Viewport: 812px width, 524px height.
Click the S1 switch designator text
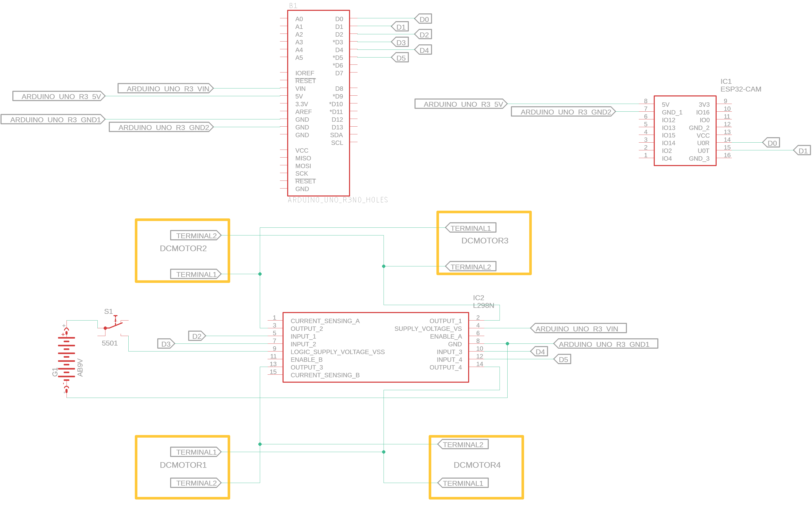pyautogui.click(x=108, y=311)
